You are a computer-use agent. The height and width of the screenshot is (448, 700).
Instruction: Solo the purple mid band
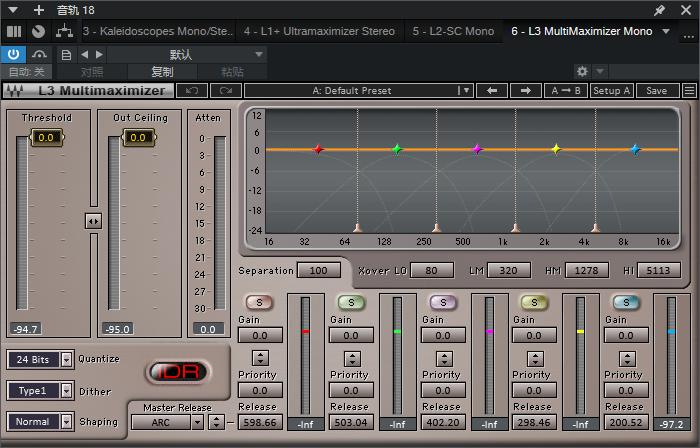point(443,303)
